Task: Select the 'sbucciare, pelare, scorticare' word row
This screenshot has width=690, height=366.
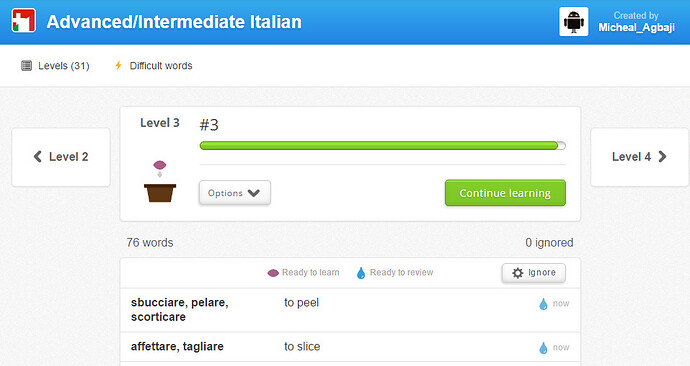Action: coord(350,310)
